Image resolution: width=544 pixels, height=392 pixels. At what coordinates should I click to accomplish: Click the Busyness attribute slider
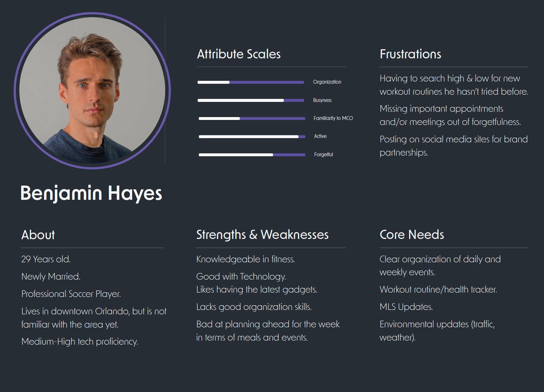coord(251,100)
